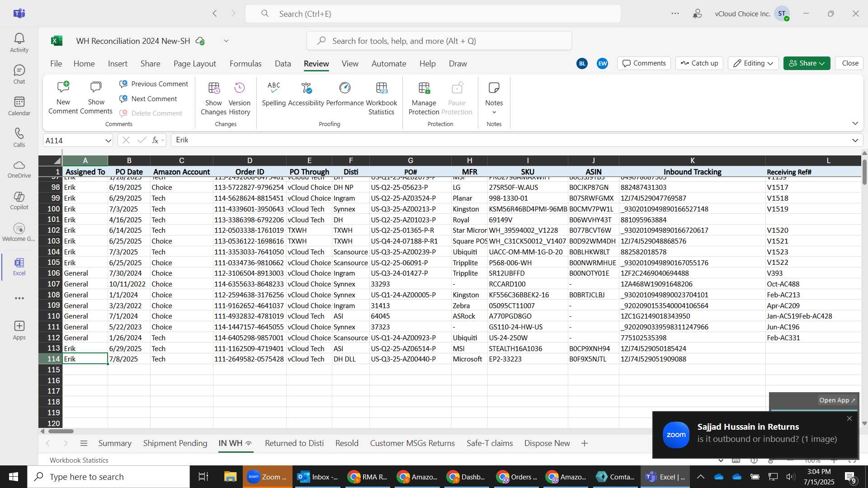Open Version History

pyautogui.click(x=239, y=98)
